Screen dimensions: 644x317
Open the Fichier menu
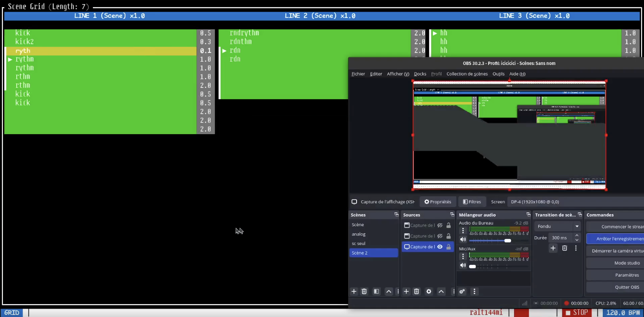(x=358, y=74)
